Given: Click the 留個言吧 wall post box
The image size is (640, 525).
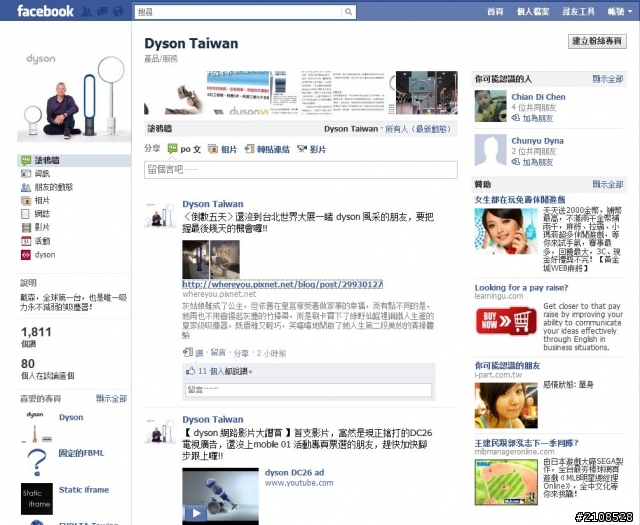Looking at the screenshot, I should (301, 169).
